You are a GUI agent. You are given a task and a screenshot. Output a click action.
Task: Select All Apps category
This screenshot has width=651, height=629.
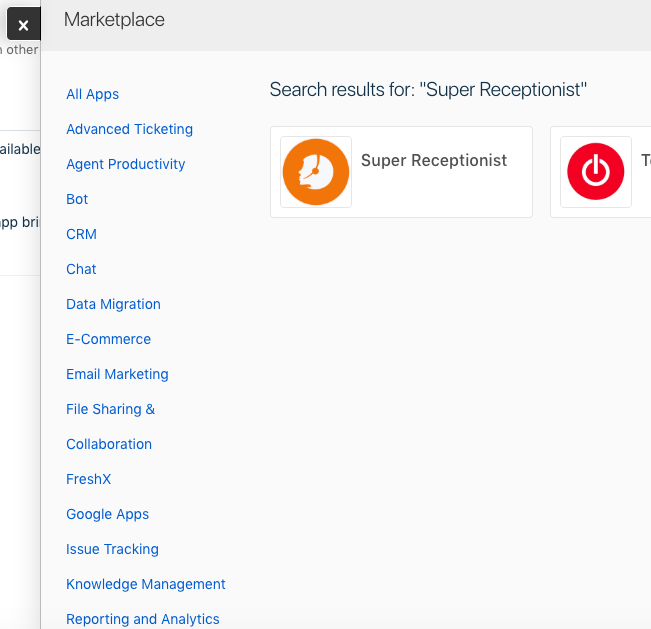[x=93, y=94]
